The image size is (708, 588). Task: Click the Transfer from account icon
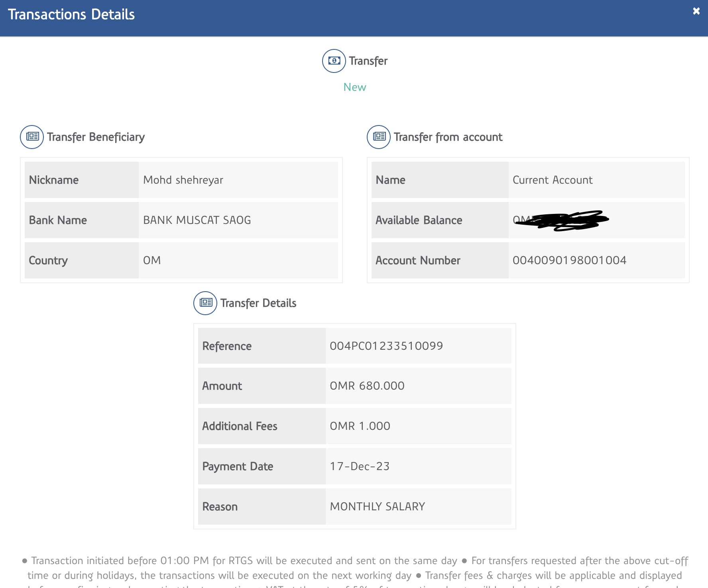379,137
